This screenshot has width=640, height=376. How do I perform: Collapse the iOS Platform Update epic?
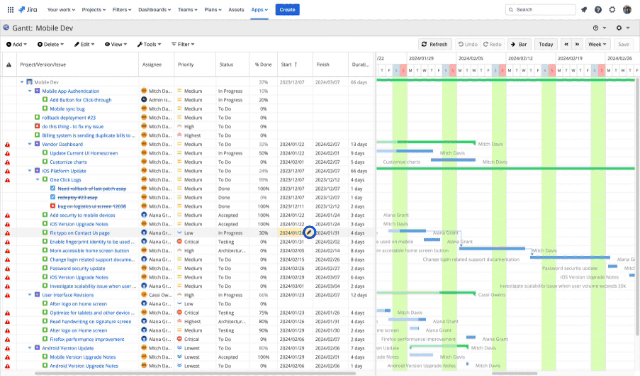click(30, 171)
